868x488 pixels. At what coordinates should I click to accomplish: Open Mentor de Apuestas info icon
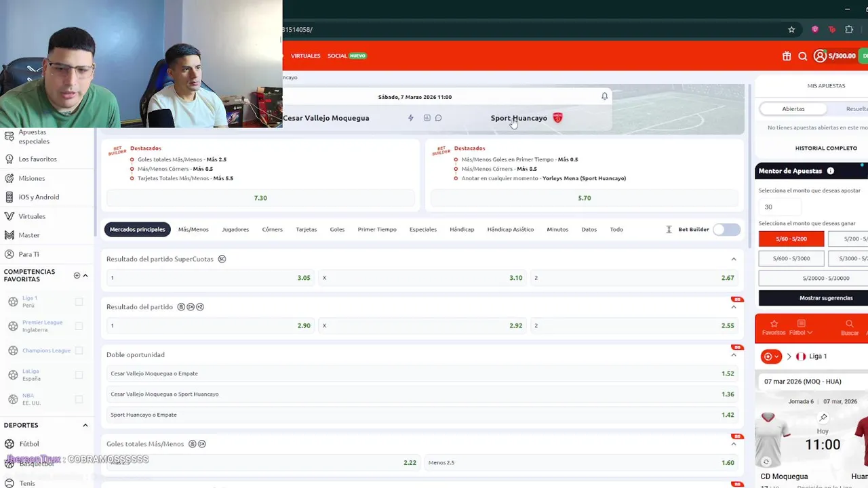coord(831,171)
